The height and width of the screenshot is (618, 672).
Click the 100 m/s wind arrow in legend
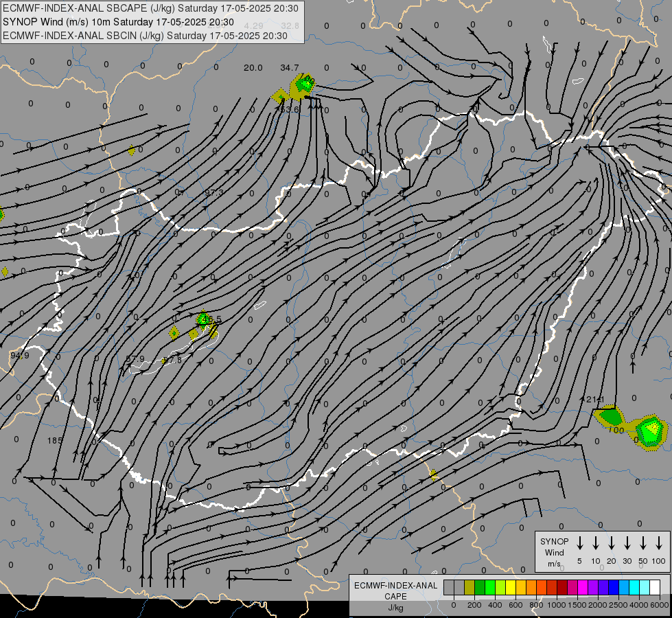pyautogui.click(x=659, y=543)
